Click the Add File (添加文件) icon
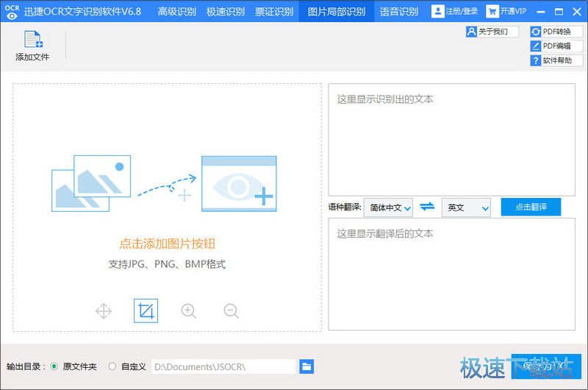588x390 pixels. 32,44
